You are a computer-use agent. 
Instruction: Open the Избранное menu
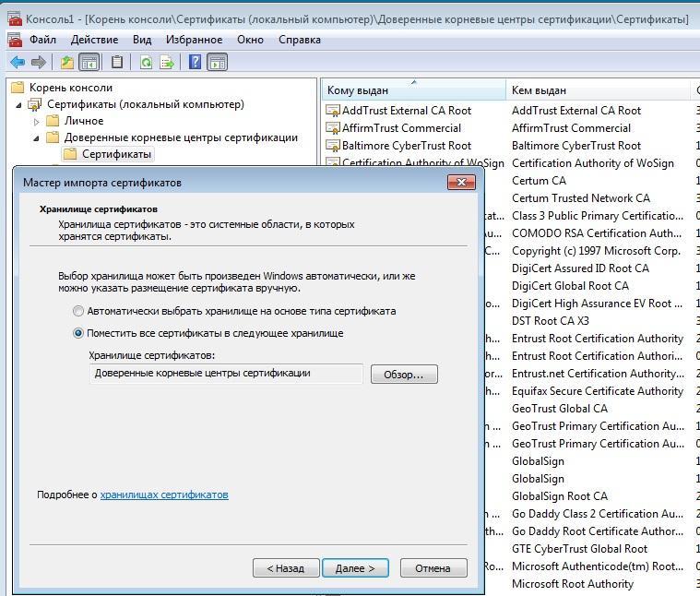tap(194, 40)
